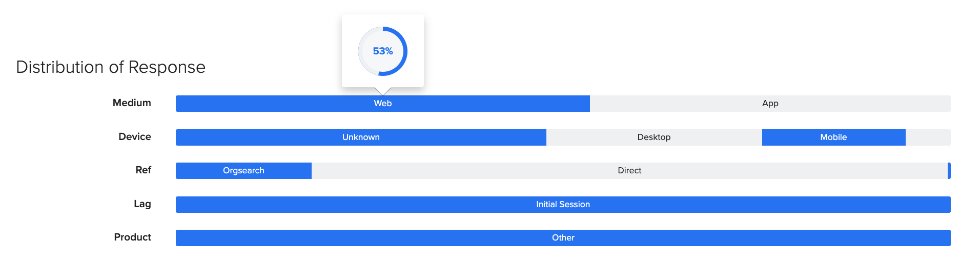Click the Medium row label

click(x=132, y=103)
